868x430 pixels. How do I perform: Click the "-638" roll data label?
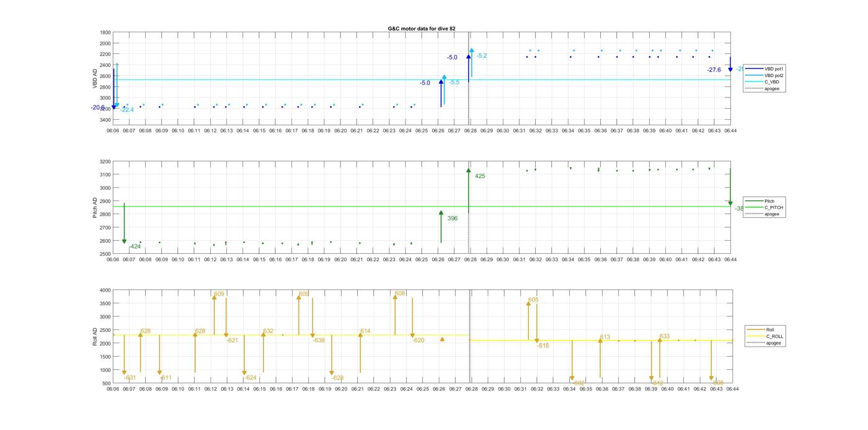click(x=319, y=340)
